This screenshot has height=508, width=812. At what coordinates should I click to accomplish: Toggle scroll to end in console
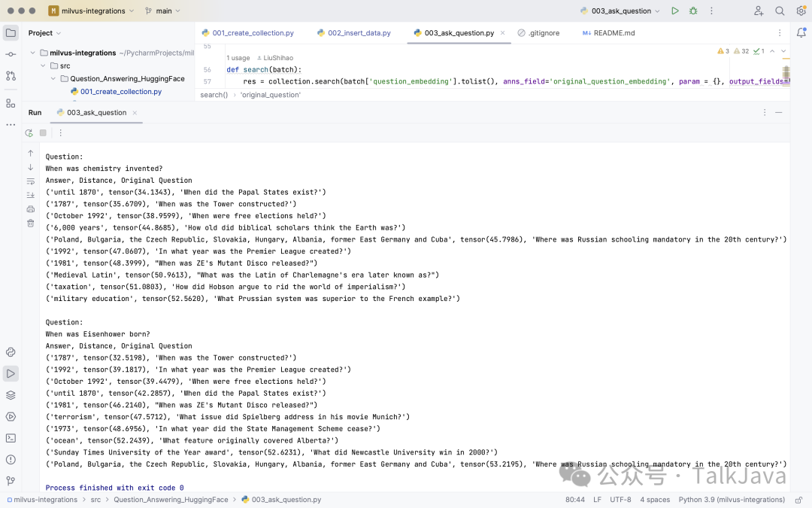point(31,195)
